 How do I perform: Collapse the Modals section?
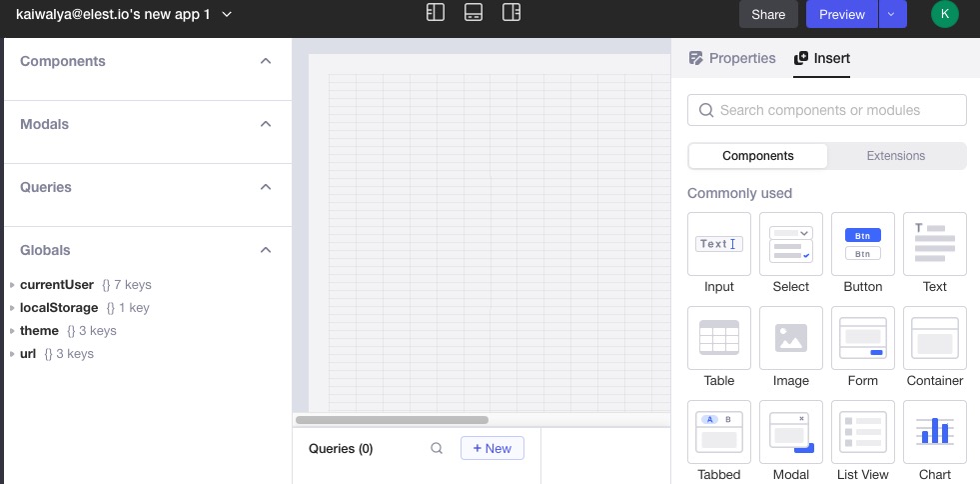tap(266, 124)
